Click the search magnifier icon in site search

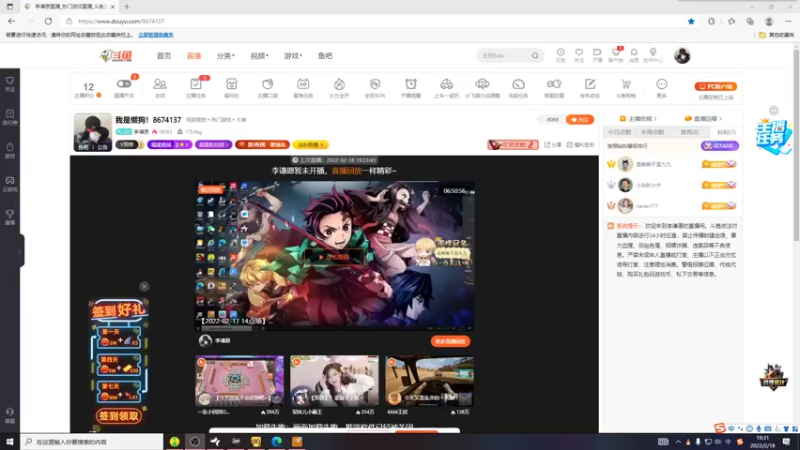535,56
